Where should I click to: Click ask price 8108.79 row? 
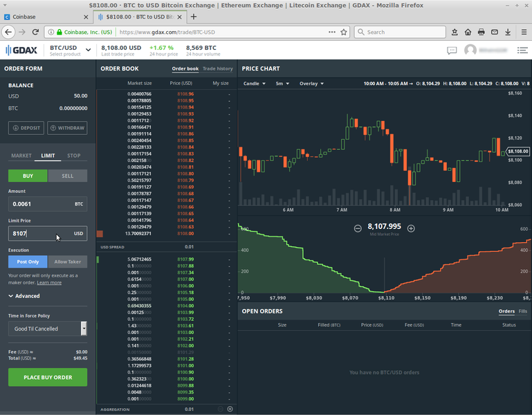tap(166, 181)
